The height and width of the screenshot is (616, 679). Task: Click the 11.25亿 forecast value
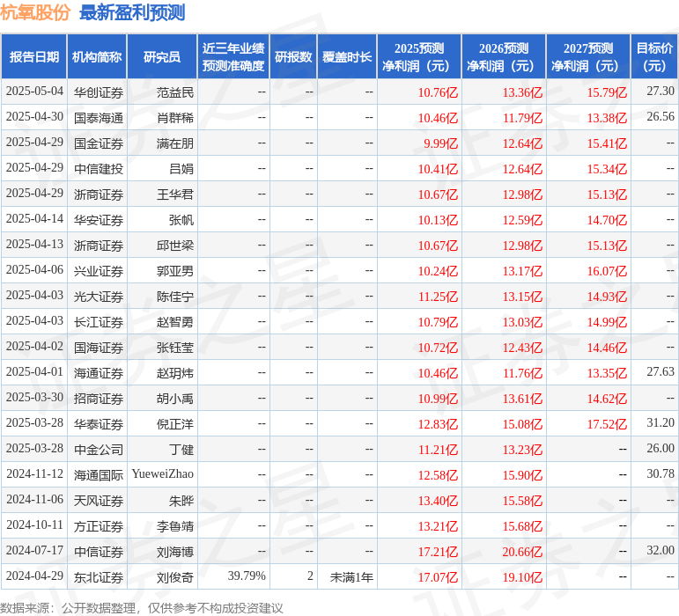[x=438, y=297]
